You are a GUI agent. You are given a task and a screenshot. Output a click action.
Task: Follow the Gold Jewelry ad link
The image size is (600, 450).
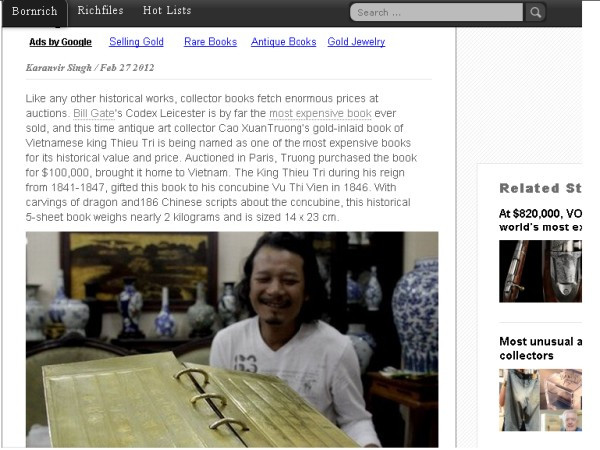[x=356, y=42]
